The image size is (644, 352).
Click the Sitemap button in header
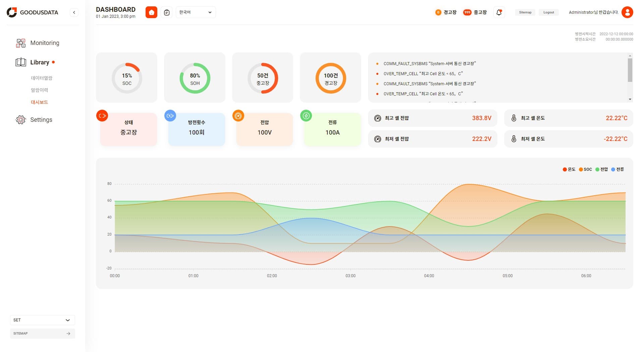[525, 12]
